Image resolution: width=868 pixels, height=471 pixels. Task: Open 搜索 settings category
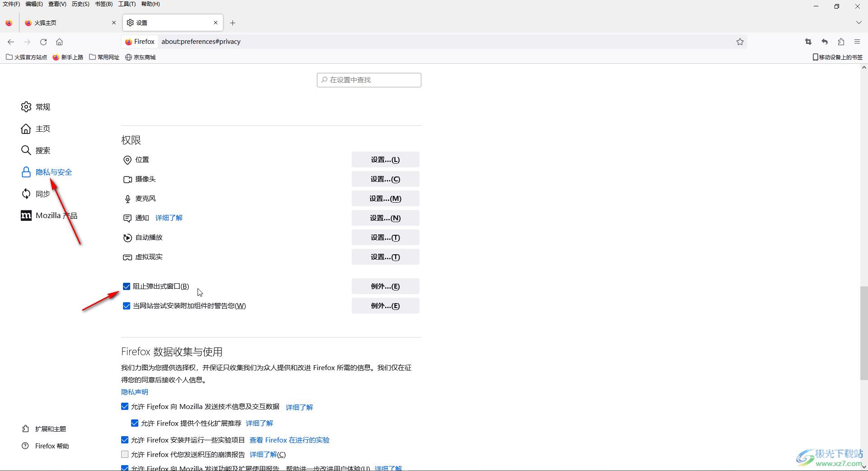[35, 150]
